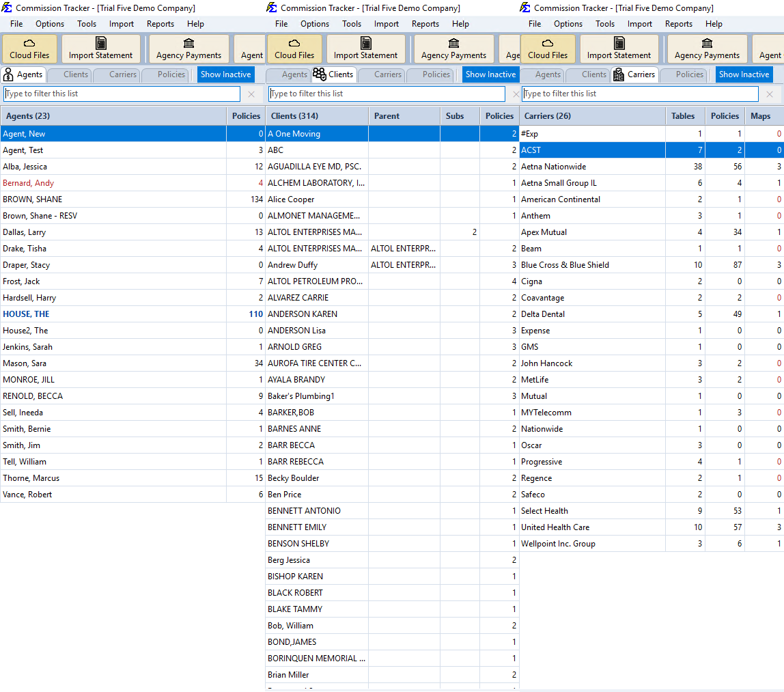
Task: Click Cloud Files icon in Carriers list window
Action: pos(548,49)
